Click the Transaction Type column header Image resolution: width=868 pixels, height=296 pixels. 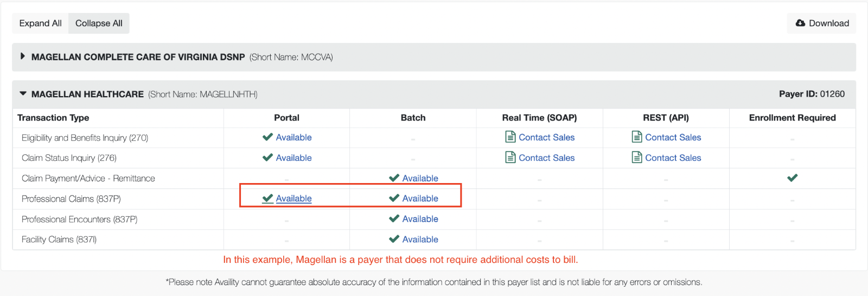[x=53, y=118]
